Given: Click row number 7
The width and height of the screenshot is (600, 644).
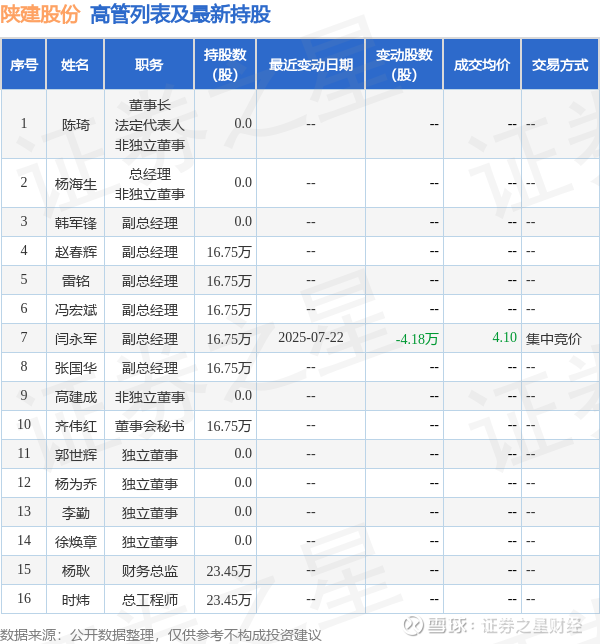Looking at the screenshot, I should [x=24, y=337].
